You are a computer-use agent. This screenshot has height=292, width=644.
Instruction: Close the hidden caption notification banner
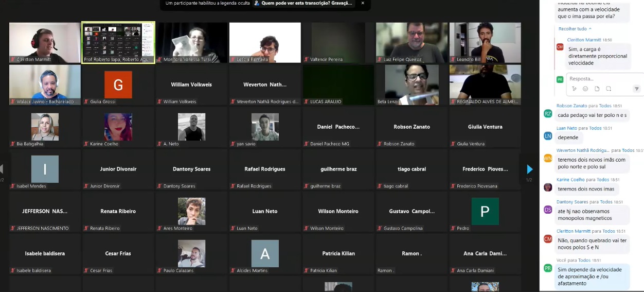(362, 3)
